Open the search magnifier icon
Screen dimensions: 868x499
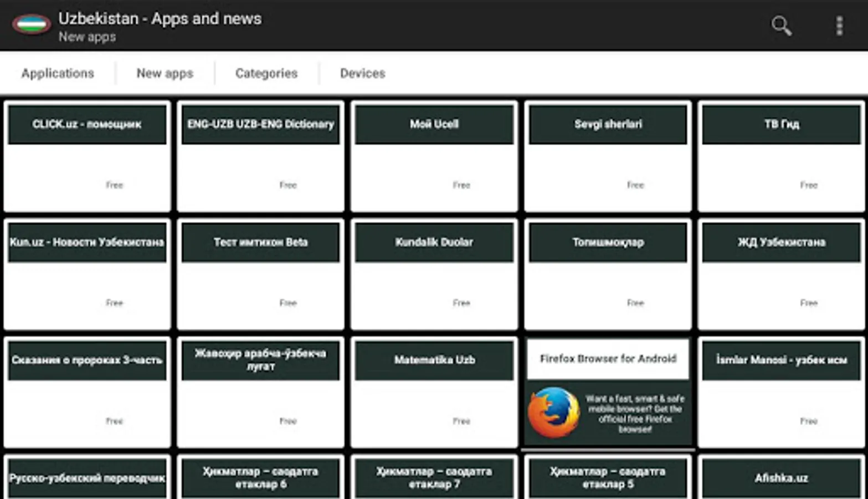(781, 26)
